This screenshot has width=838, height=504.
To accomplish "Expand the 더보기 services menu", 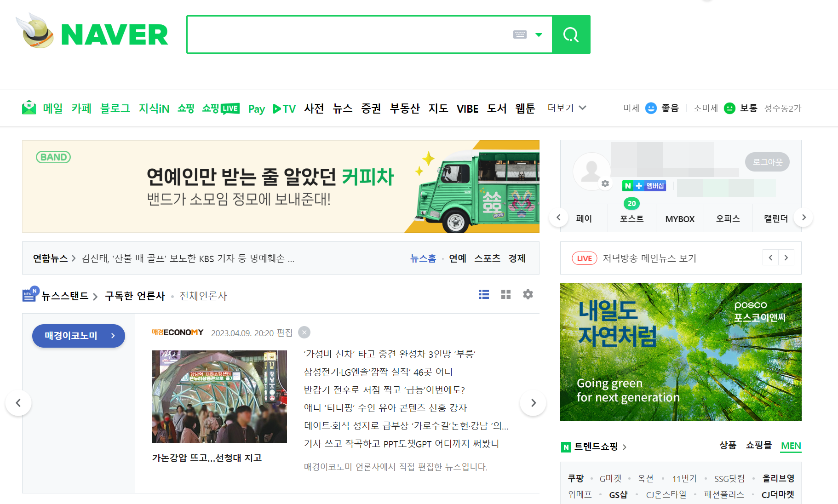I will point(567,108).
